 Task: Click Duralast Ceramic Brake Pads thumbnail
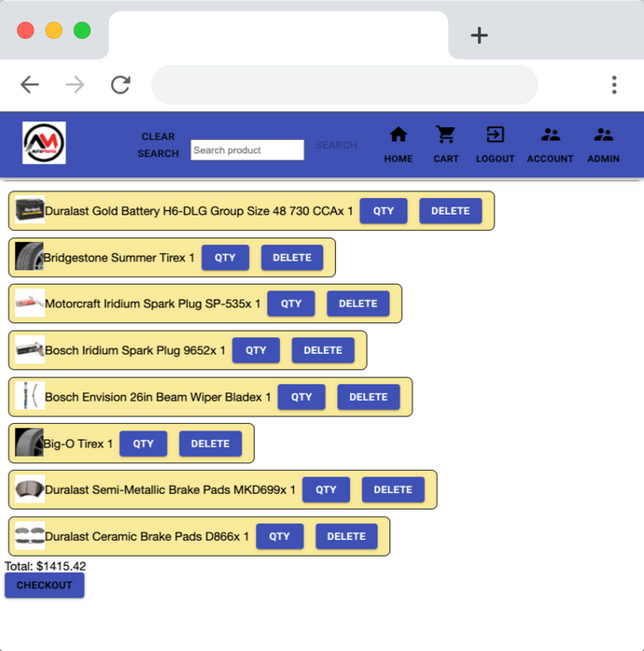coord(30,536)
